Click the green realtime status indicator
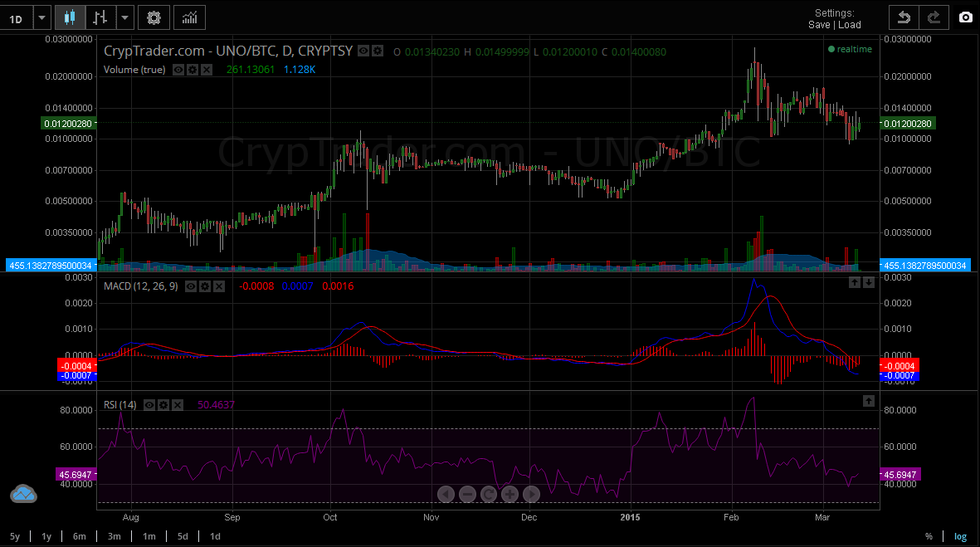Image resolution: width=980 pixels, height=547 pixels. pos(850,49)
